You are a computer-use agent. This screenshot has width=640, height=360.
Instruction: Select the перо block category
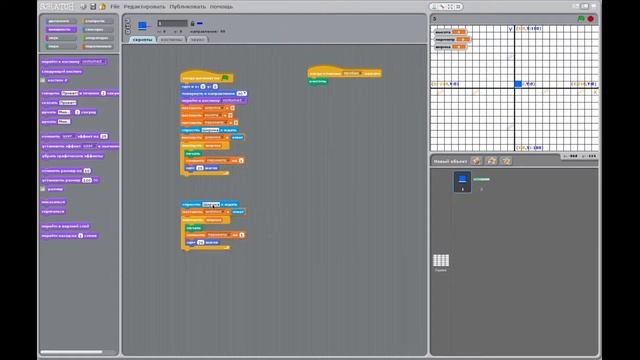pos(60,46)
